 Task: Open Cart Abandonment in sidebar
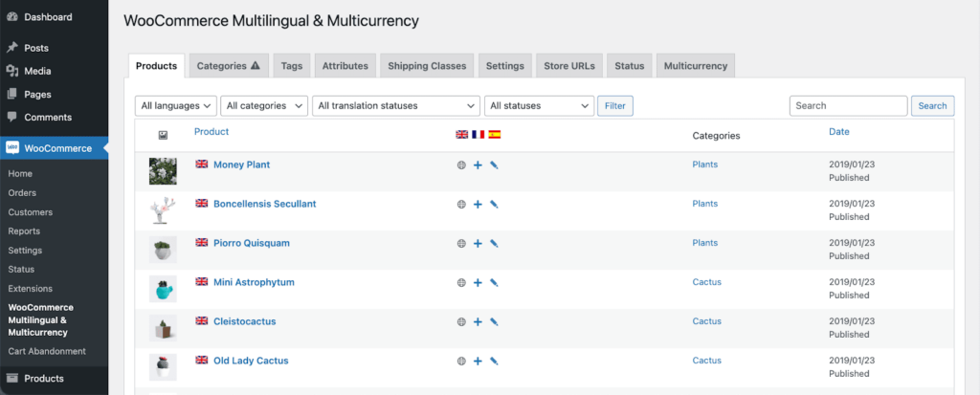click(47, 351)
